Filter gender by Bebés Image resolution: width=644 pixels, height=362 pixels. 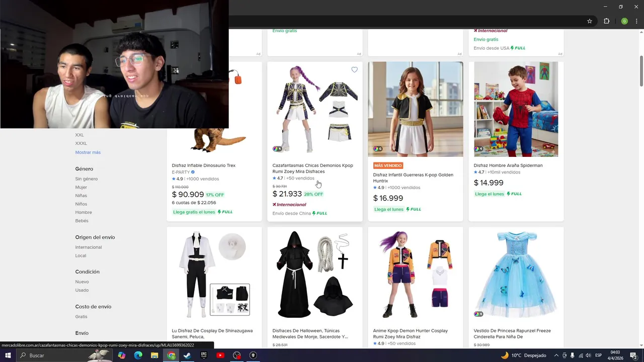tap(82, 221)
